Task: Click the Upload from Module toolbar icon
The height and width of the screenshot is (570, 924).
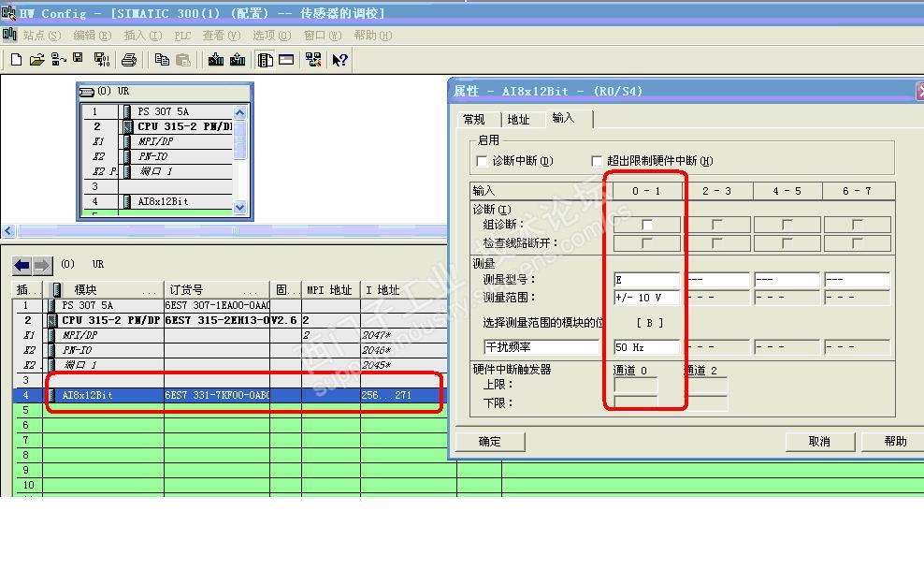Action: click(x=238, y=60)
